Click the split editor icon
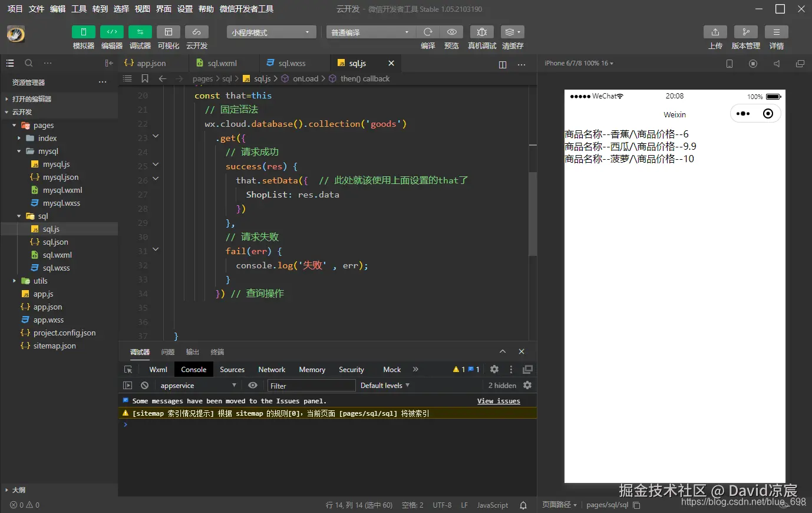Screen dimensions: 812x513 [503, 64]
